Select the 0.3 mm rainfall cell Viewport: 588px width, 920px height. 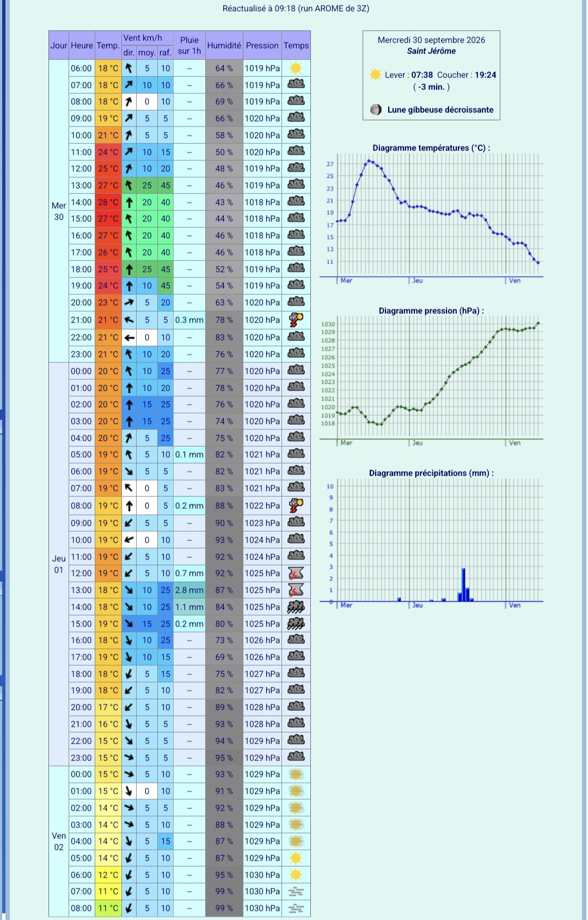[x=189, y=320]
